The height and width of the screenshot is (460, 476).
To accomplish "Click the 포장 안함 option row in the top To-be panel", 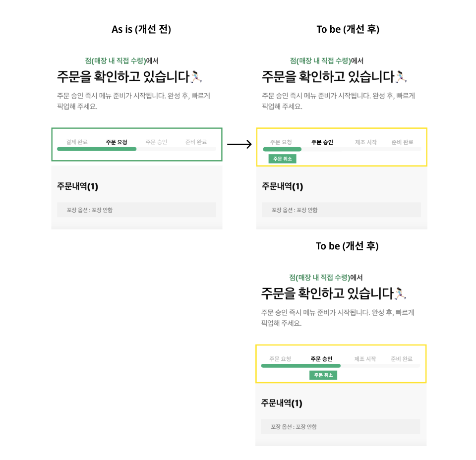I will point(294,210).
